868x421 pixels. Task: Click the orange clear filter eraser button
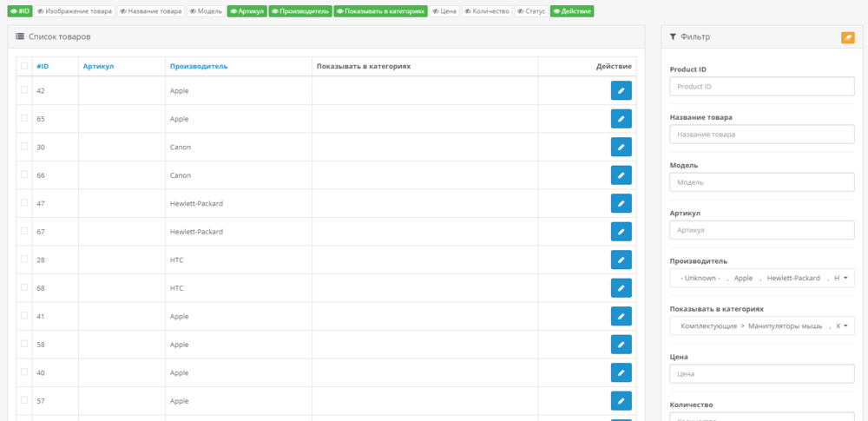(847, 37)
